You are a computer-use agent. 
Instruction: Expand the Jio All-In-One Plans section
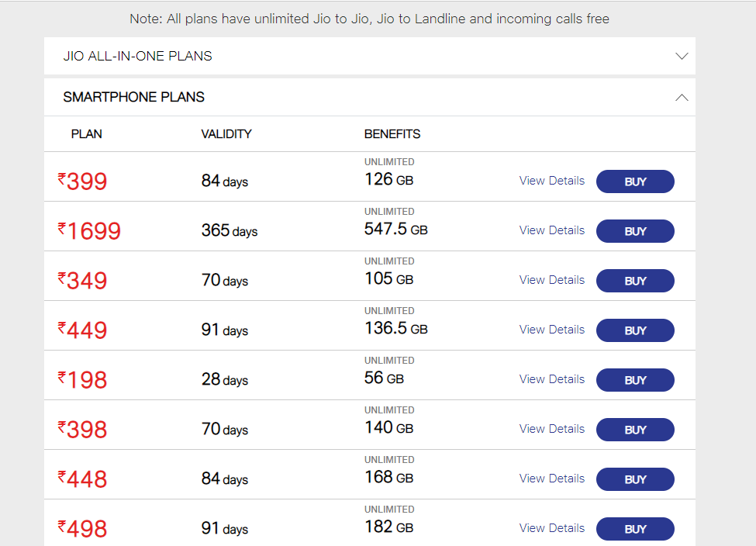pyautogui.click(x=682, y=56)
